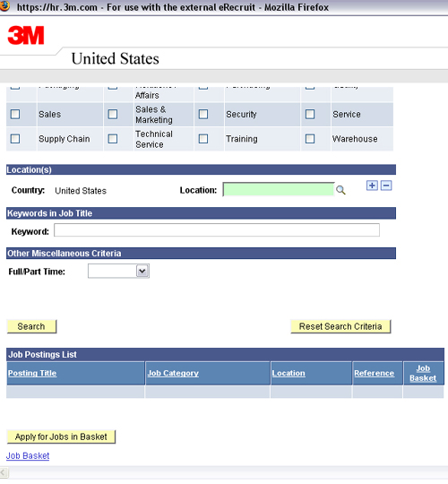Remove location row with minus icon
This screenshot has height=484, width=448.
386,186
